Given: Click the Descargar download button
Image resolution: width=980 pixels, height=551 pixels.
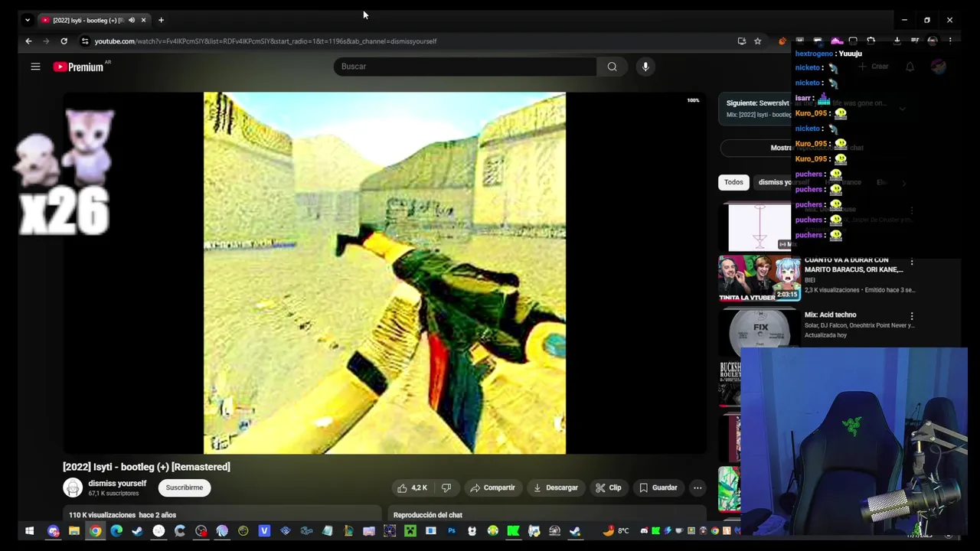Looking at the screenshot, I should pyautogui.click(x=555, y=487).
